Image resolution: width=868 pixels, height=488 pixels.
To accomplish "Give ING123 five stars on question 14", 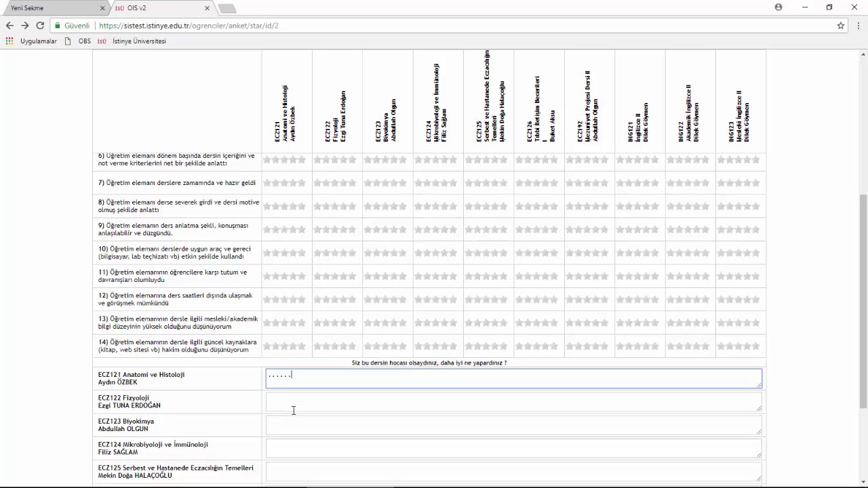I will 755,346.
